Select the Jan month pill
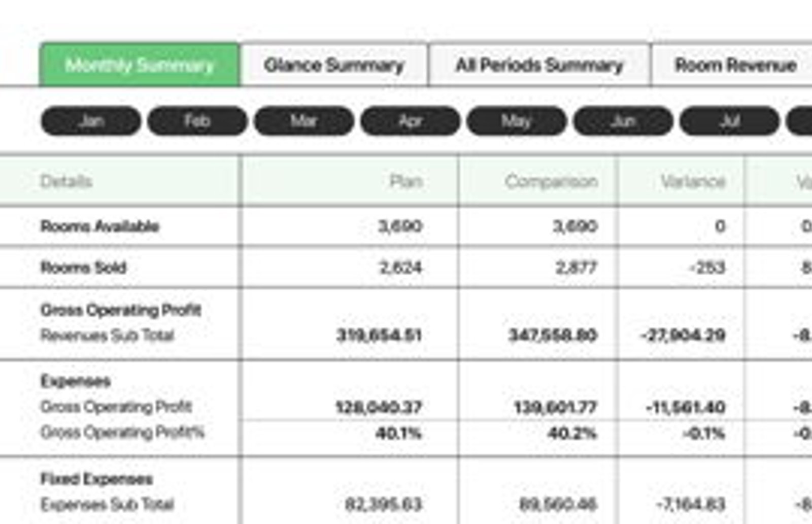 click(x=91, y=121)
